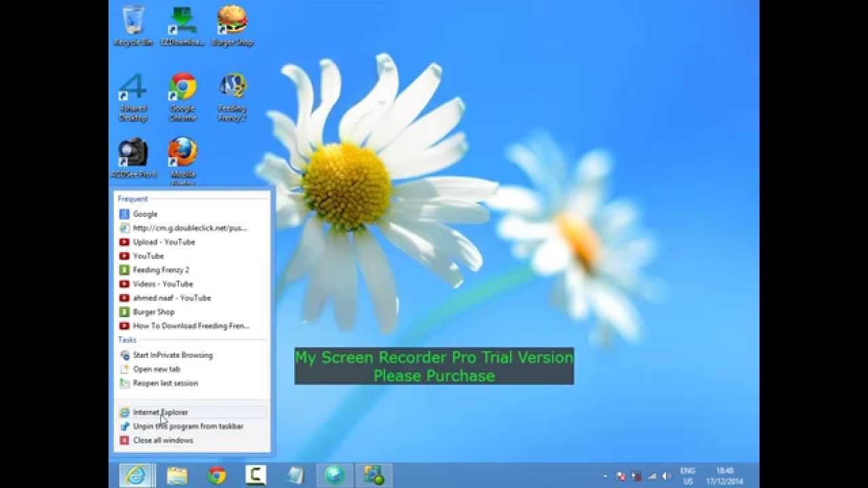Select Close all windows in jump list
This screenshot has width=868, height=488.
pyautogui.click(x=192, y=441)
